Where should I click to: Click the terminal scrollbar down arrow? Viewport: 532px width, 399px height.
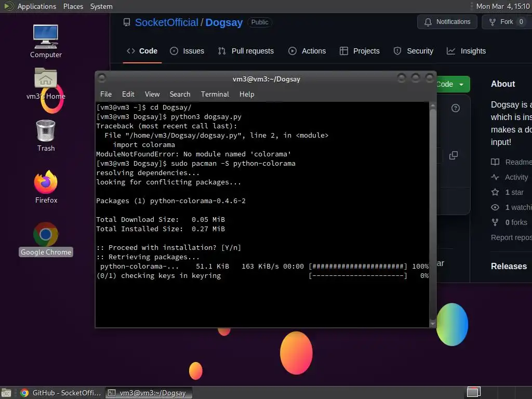click(433, 324)
